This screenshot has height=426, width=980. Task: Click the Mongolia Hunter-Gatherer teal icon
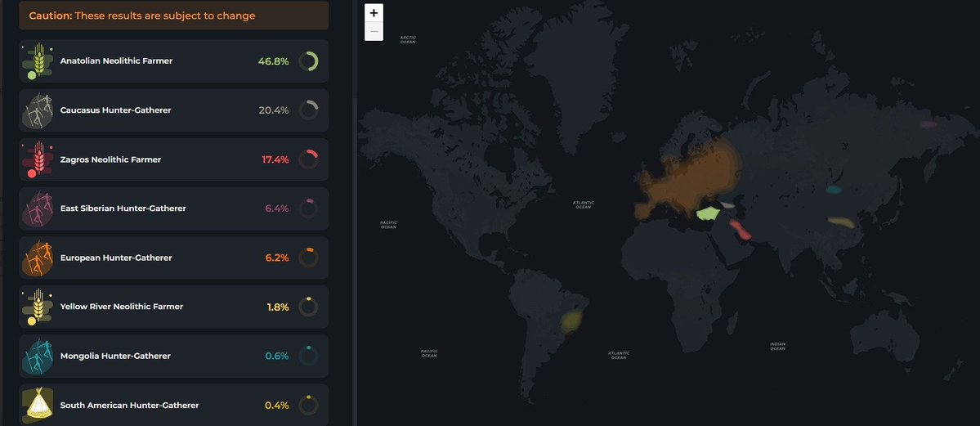37,356
